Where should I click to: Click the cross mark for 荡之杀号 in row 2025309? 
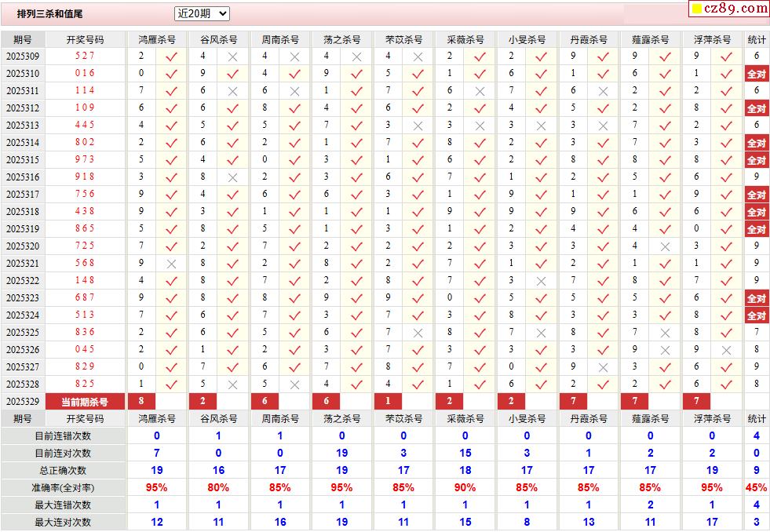pyautogui.click(x=356, y=57)
